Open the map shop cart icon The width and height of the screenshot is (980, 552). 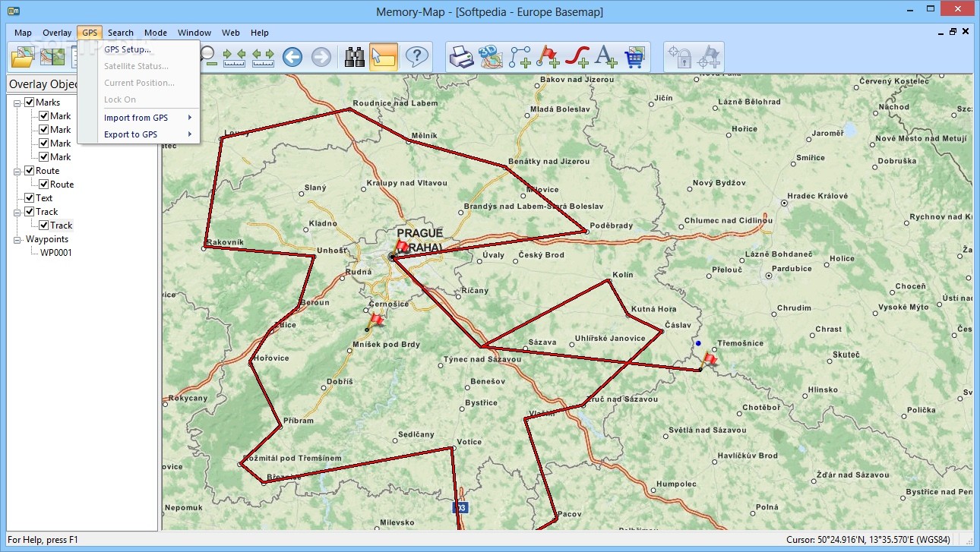[634, 57]
